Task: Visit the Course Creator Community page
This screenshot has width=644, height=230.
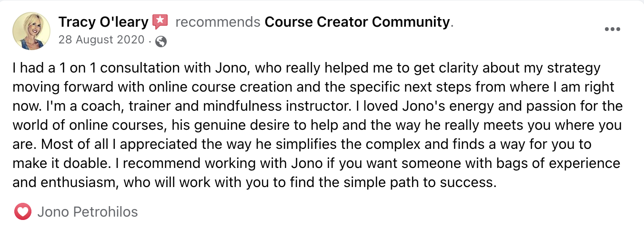Action: [x=357, y=22]
